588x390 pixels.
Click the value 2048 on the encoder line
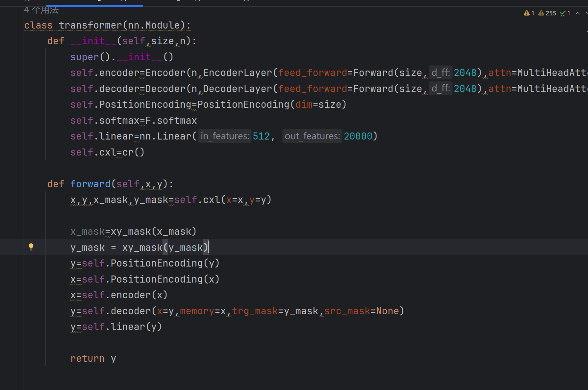465,73
